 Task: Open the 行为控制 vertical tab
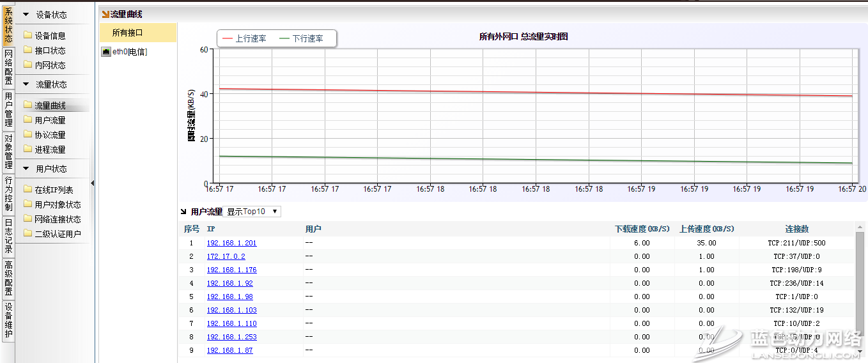pyautogui.click(x=8, y=194)
